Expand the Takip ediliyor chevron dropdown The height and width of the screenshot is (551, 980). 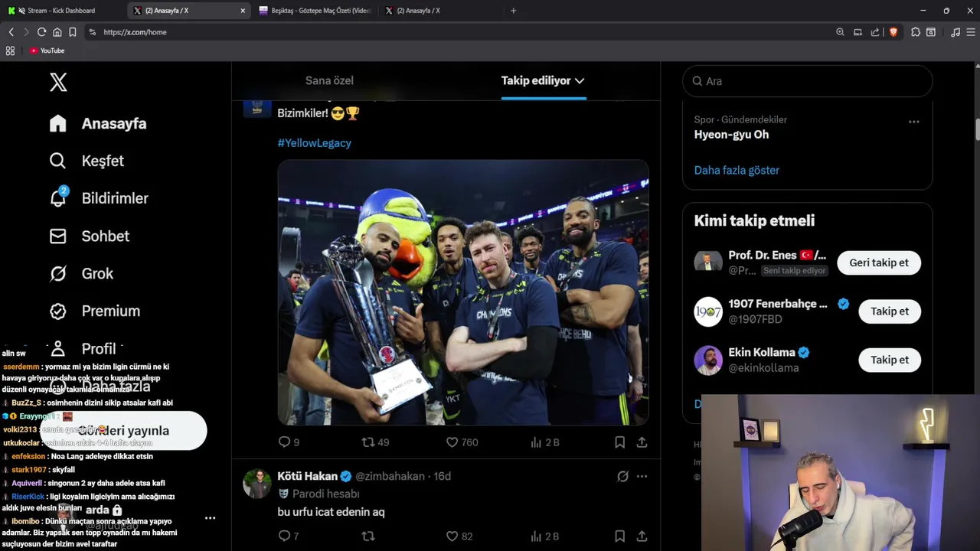[x=580, y=80]
